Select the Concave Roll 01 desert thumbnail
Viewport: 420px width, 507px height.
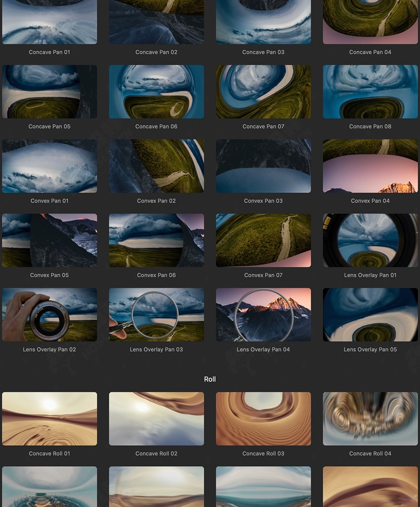coord(49,419)
